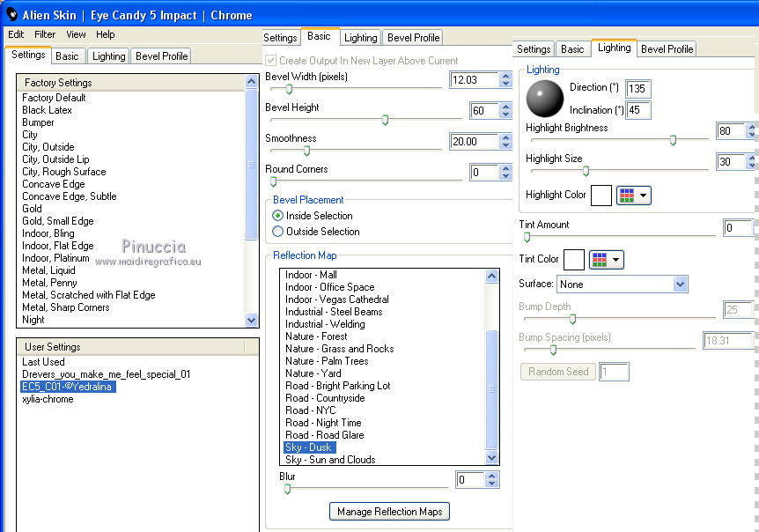The image size is (759, 532).
Task: Click the Tint Amount slider handle
Action: tap(527, 237)
